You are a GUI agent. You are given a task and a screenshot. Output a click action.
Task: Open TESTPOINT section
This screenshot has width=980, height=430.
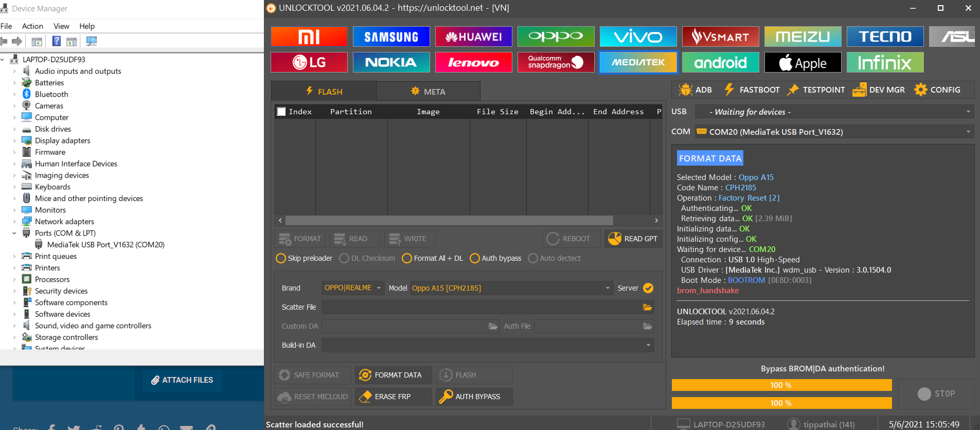pos(816,89)
